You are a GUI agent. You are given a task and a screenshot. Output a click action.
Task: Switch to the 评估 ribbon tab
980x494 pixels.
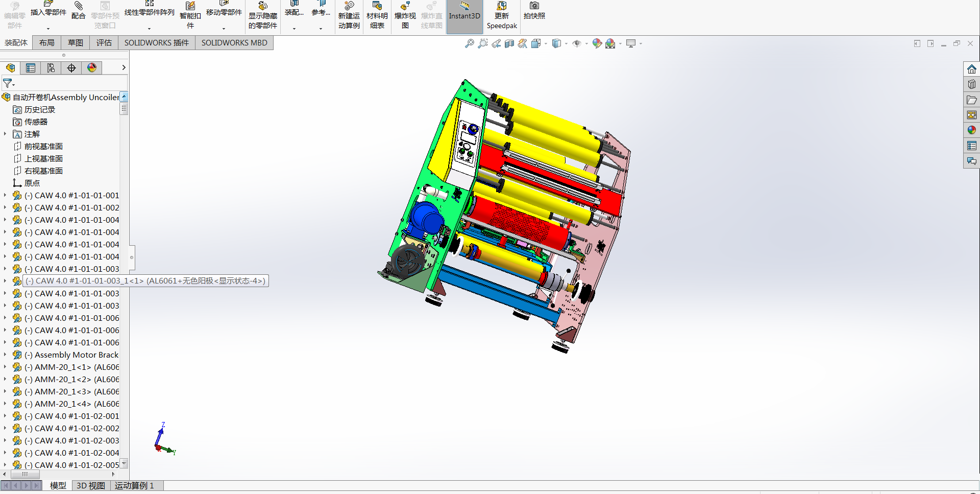click(x=104, y=43)
